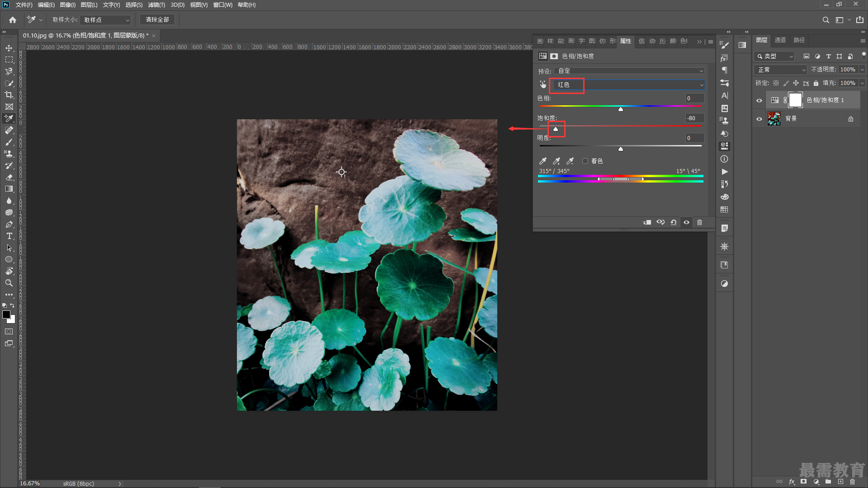Select the Blur tool
This screenshot has height=488, width=868.
(x=9, y=201)
